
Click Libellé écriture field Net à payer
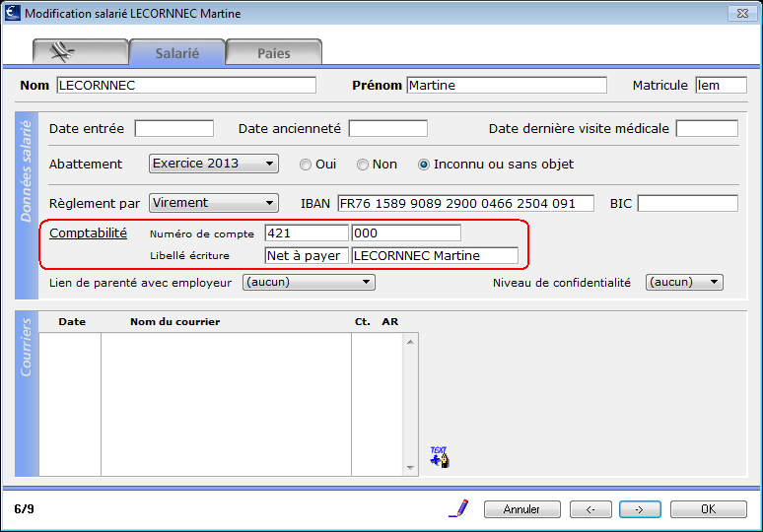[307, 255]
